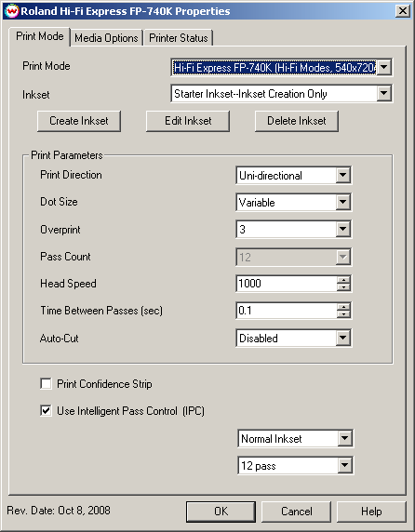Click the Time Between Passes field

287,311
